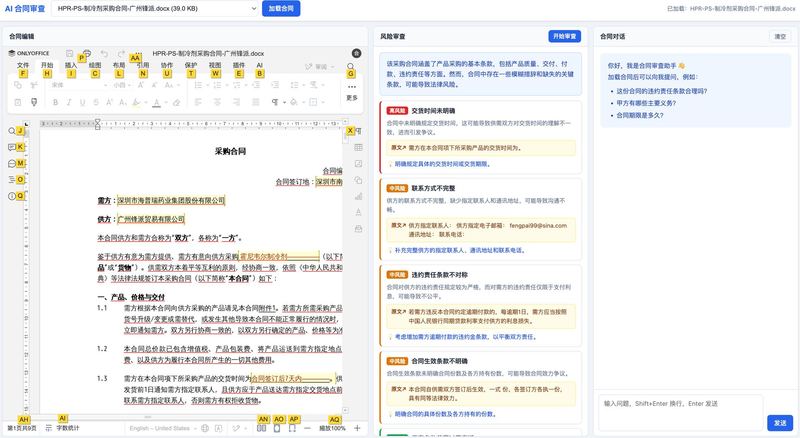800x438 pixels.
Task: Expand the line spacing dropdown
Action: [x=302, y=85]
